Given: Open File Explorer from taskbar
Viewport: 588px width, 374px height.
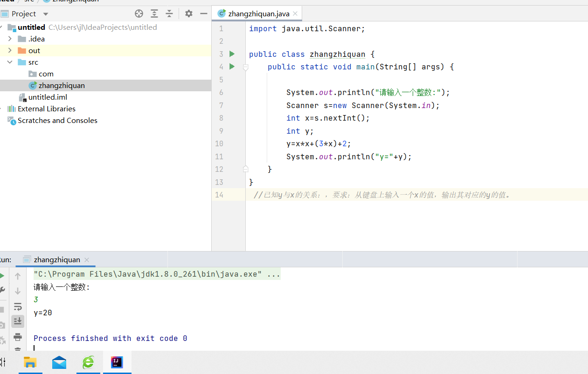Looking at the screenshot, I should pyautogui.click(x=30, y=362).
